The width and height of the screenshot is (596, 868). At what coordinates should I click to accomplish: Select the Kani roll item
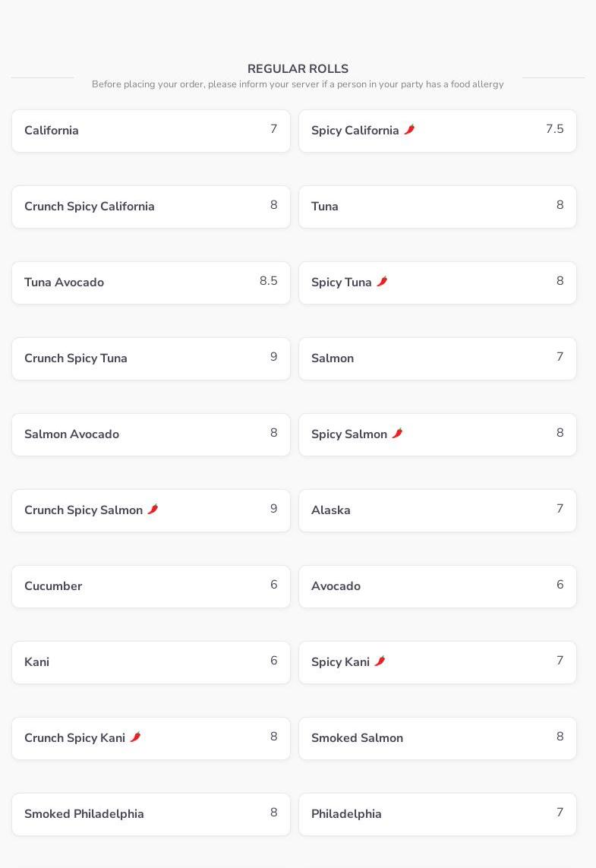[150, 662]
